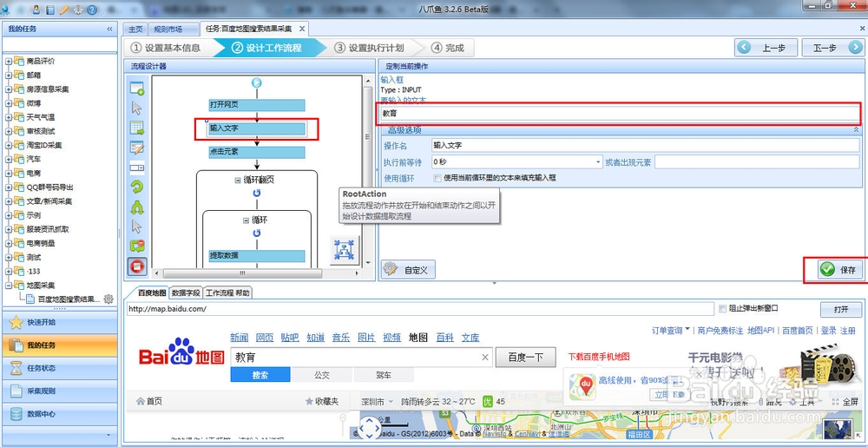The image size is (868, 447).
Task: Click the URL address field
Action: (420, 309)
